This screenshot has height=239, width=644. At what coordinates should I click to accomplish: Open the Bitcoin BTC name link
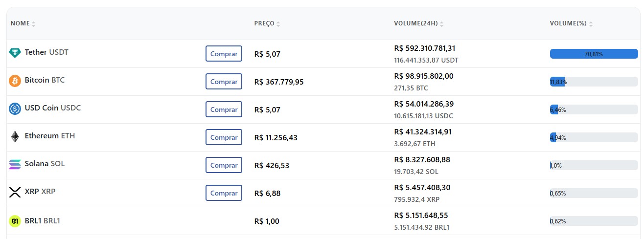pyautogui.click(x=45, y=80)
